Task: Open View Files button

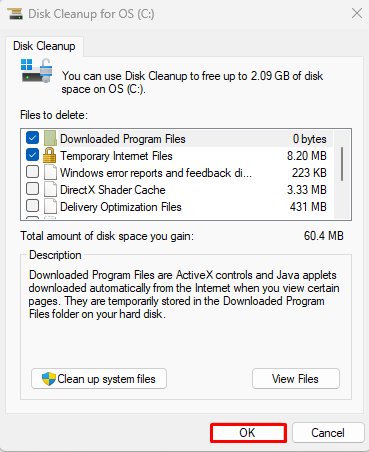Action: pyautogui.click(x=296, y=379)
